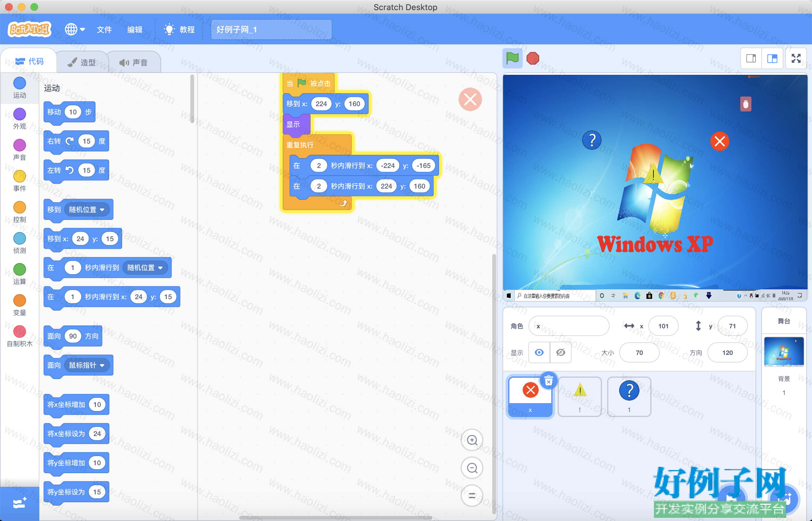Image resolution: width=812 pixels, height=521 pixels.
Task: Click the Scratch logo
Action: coord(29,29)
